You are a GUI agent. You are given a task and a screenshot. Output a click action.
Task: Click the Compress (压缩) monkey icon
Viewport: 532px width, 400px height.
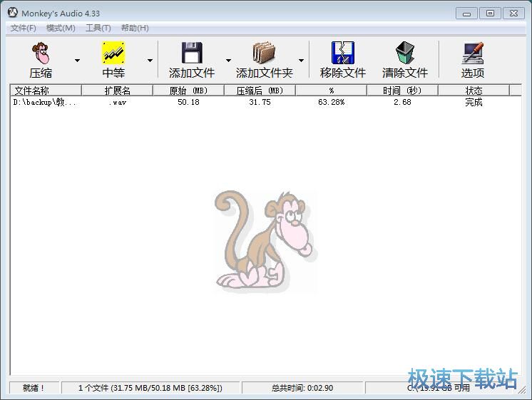41,53
